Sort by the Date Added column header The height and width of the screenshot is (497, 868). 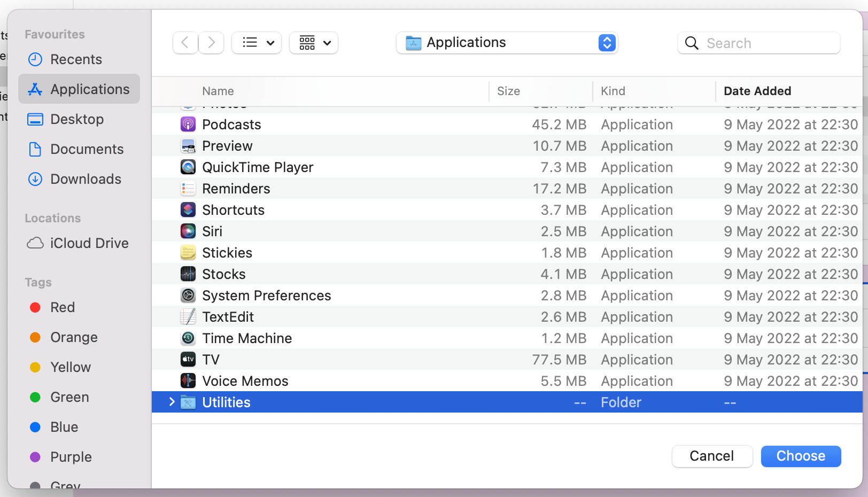click(x=757, y=91)
